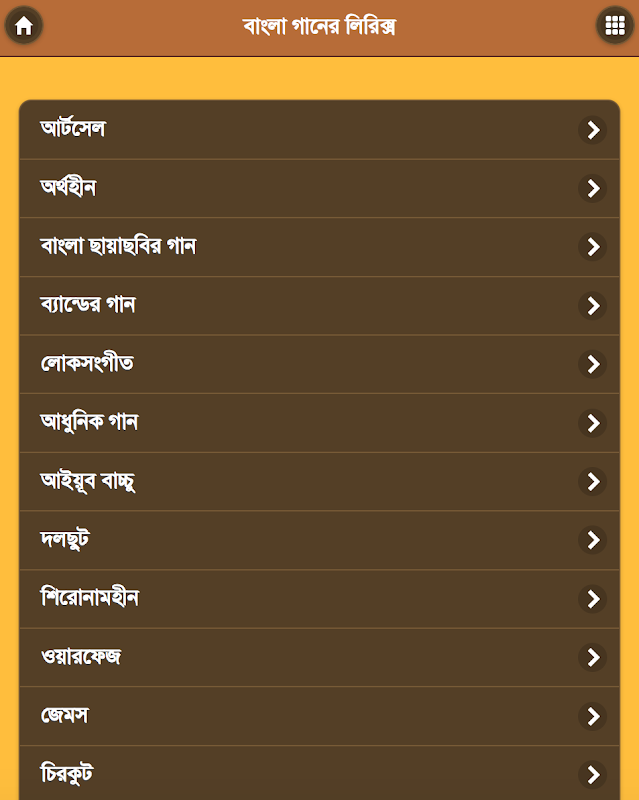639x800 pixels.
Task: Open the grid menu icon
Action: pyautogui.click(x=614, y=27)
